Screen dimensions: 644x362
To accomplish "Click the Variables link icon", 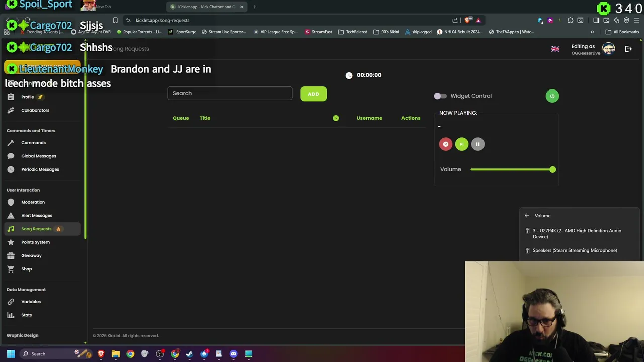I will click(11, 302).
